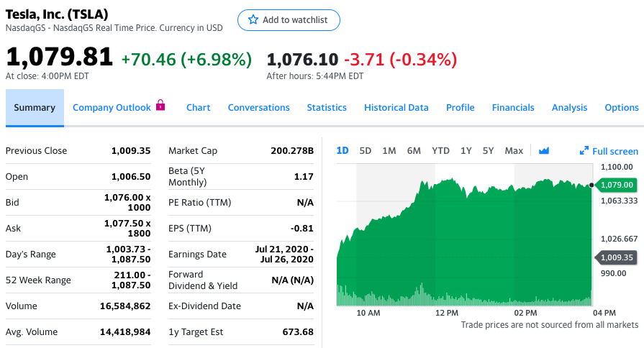Click the Tesla, Inc. (TSLA) heading
Viewport: 644px width, 348px height.
(57, 14)
